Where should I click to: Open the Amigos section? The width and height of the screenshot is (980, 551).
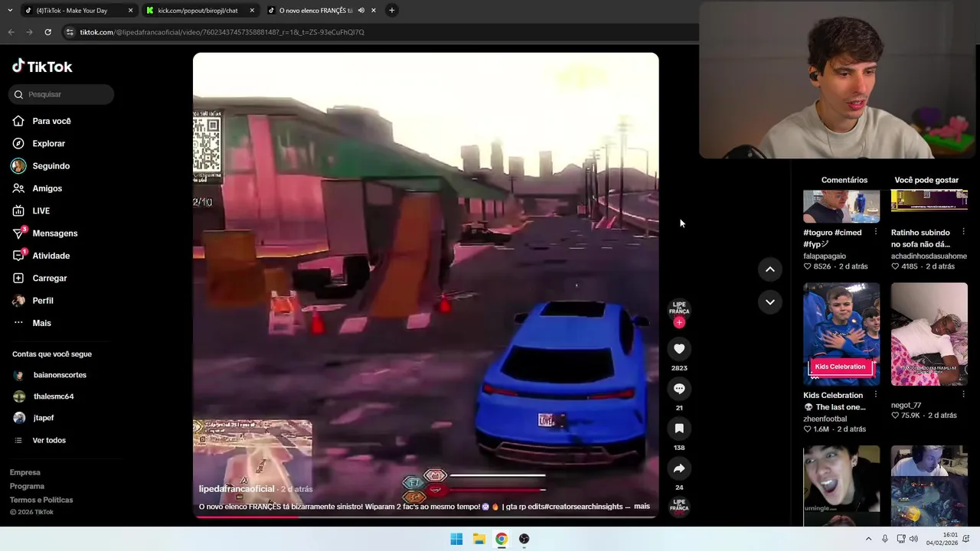pyautogui.click(x=47, y=188)
